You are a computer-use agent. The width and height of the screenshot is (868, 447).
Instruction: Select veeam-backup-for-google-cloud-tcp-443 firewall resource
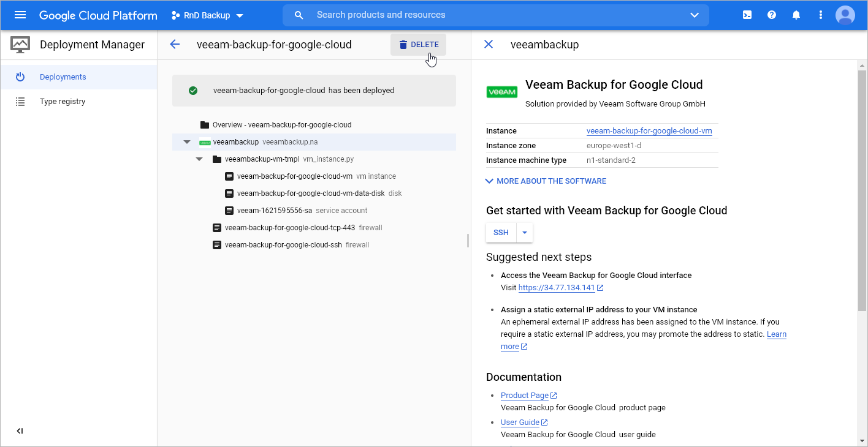(x=289, y=228)
